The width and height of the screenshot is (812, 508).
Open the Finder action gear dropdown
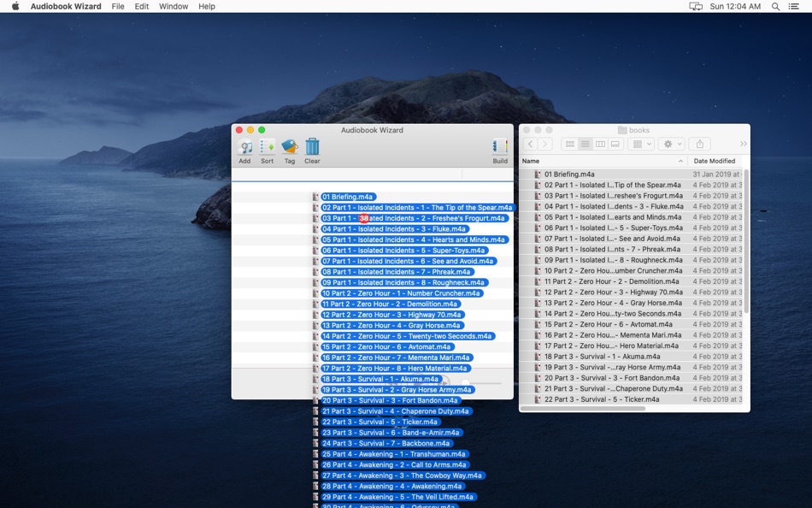click(x=672, y=145)
